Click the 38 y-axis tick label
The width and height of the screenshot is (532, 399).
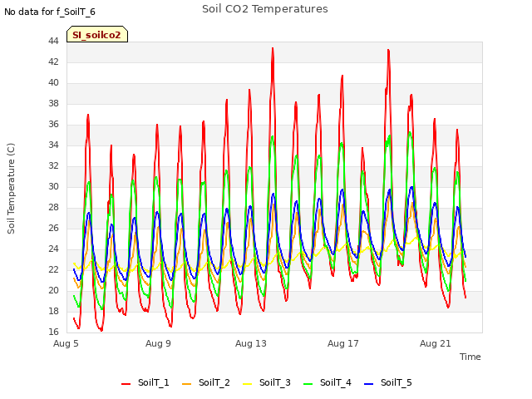click(53, 103)
